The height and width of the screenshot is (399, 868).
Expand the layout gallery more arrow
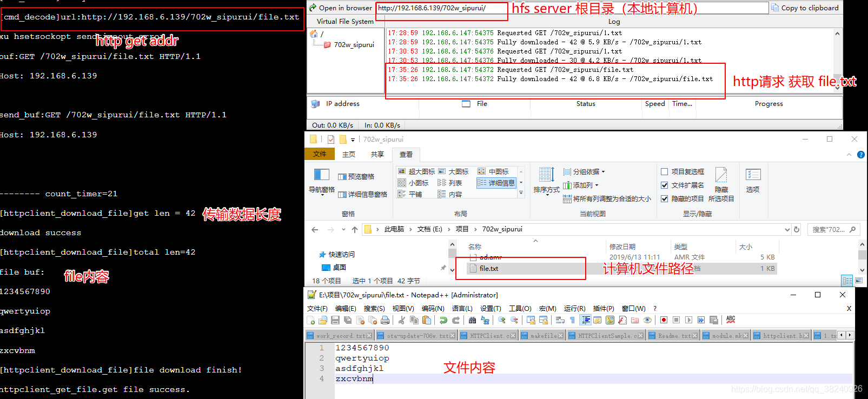point(521,193)
